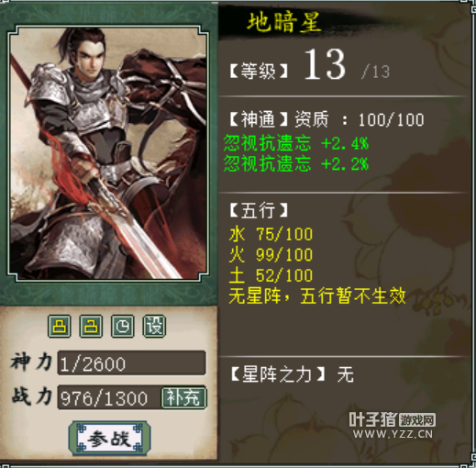Image resolution: width=476 pixels, height=468 pixels.
Task: Click the 补充 replenish button
Action: pos(183,397)
